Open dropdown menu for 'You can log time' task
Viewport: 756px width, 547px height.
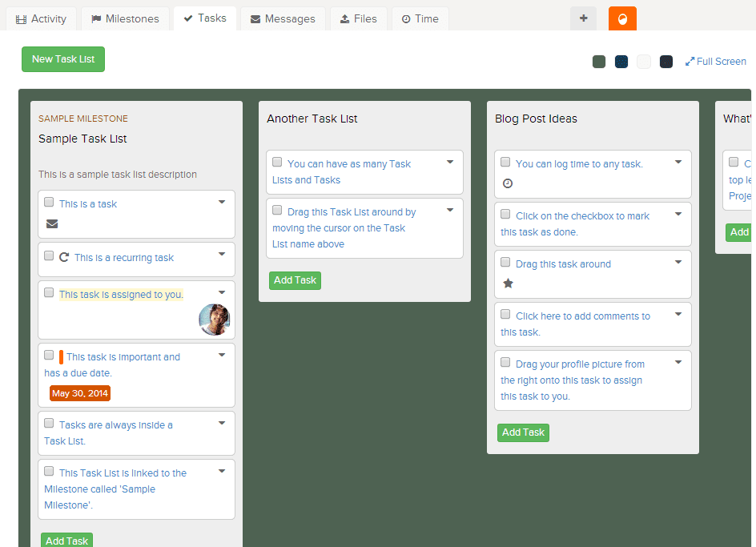(x=678, y=163)
